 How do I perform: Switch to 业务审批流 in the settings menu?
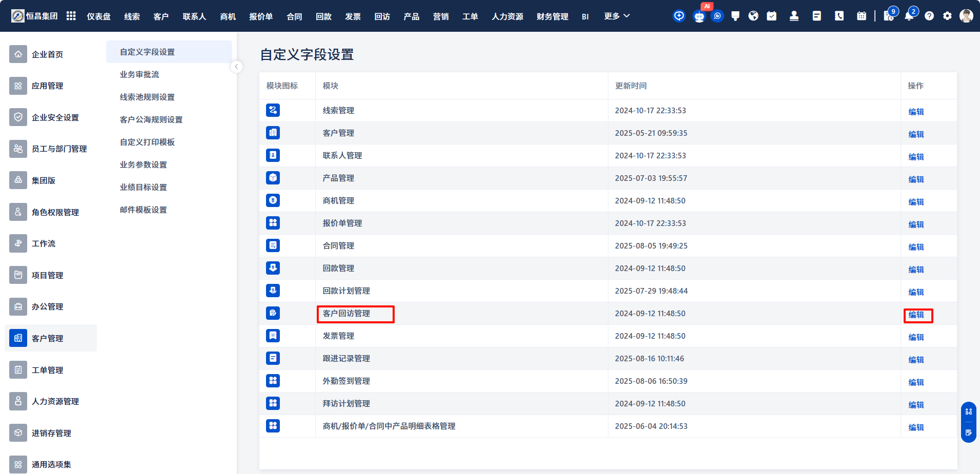[138, 74]
